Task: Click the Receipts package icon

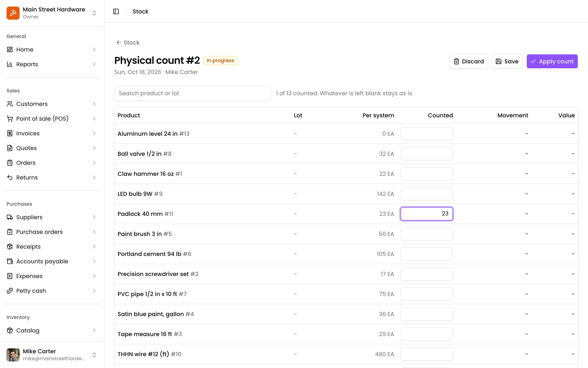Action: pos(10,247)
